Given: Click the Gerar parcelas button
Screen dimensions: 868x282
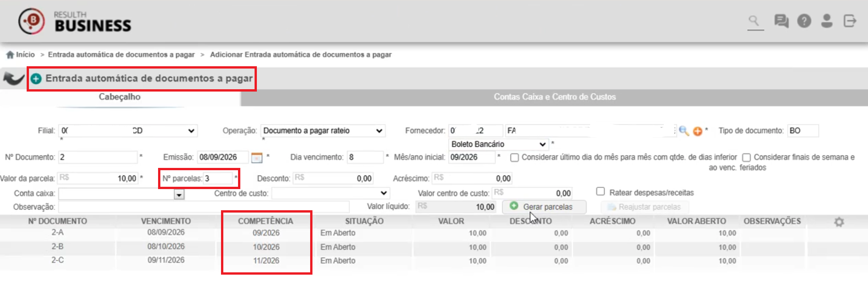Looking at the screenshot, I should 544,207.
